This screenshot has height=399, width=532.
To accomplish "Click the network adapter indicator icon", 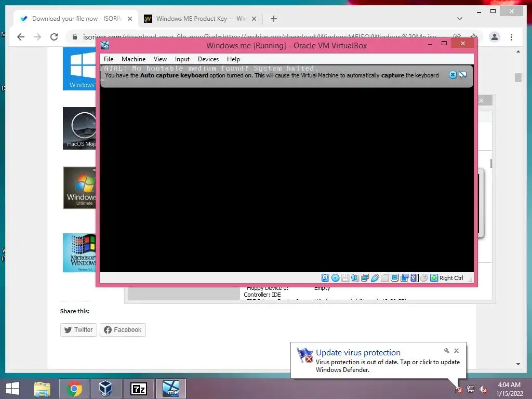I will pyautogui.click(x=365, y=278).
